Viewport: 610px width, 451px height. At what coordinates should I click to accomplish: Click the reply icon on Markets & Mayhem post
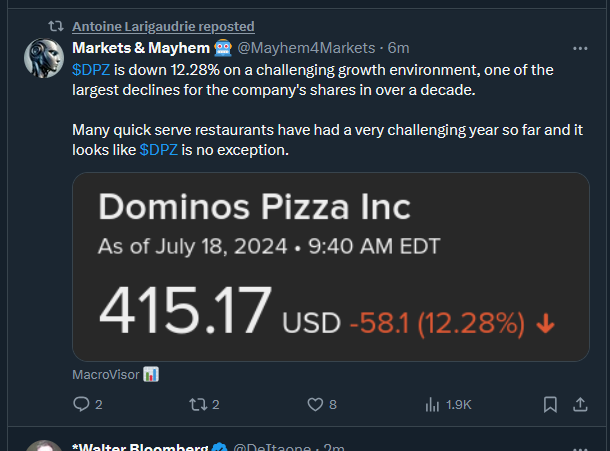coord(81,405)
